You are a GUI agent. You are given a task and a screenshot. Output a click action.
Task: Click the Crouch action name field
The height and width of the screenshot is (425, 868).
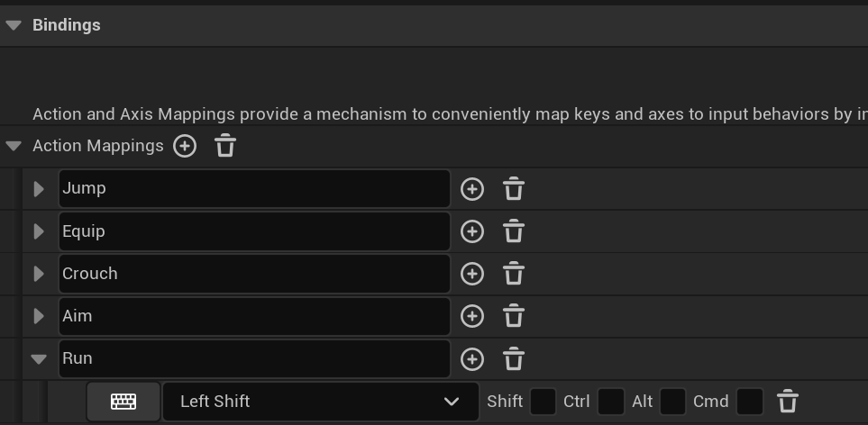[x=254, y=274]
